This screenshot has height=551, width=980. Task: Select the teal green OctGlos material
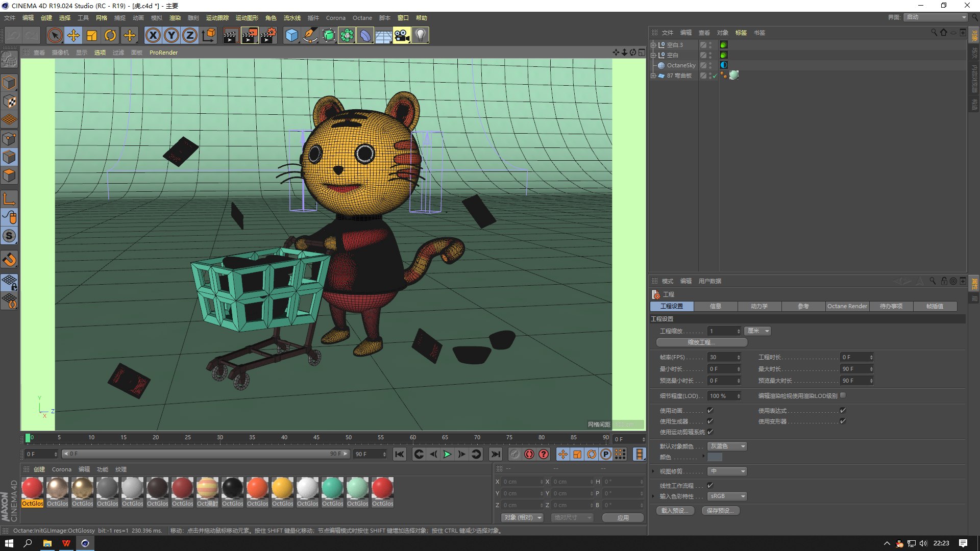332,492
